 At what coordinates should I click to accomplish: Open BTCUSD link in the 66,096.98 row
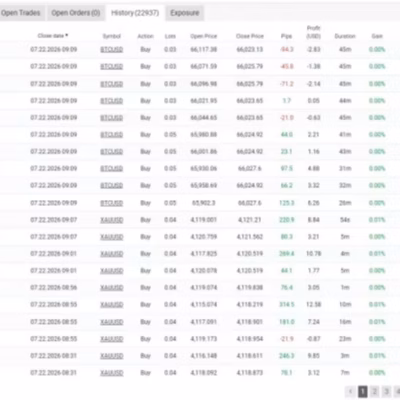pos(112,84)
